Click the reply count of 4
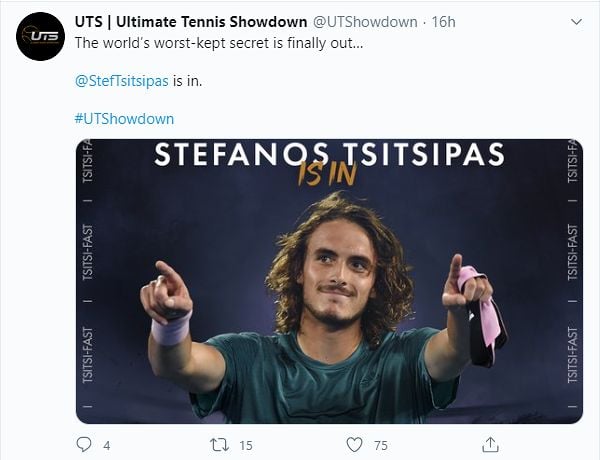 click(106, 445)
